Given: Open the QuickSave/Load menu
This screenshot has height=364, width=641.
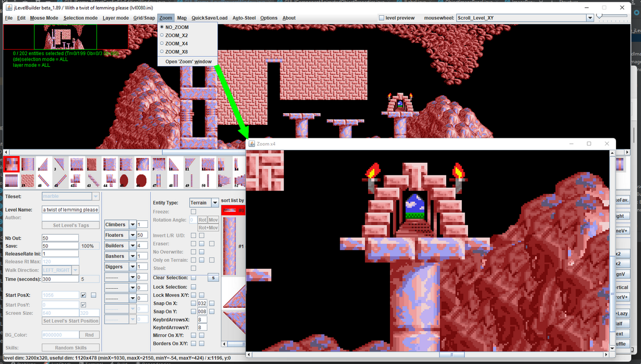Looking at the screenshot, I should (x=209, y=18).
